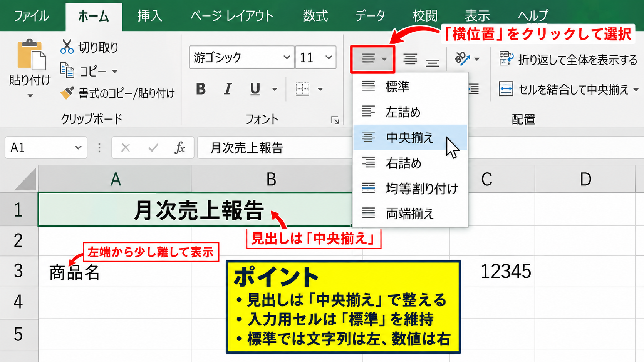Screen dimensions: 644x362
Task: Open the Underline style dropdown arrow
Action: click(275, 90)
